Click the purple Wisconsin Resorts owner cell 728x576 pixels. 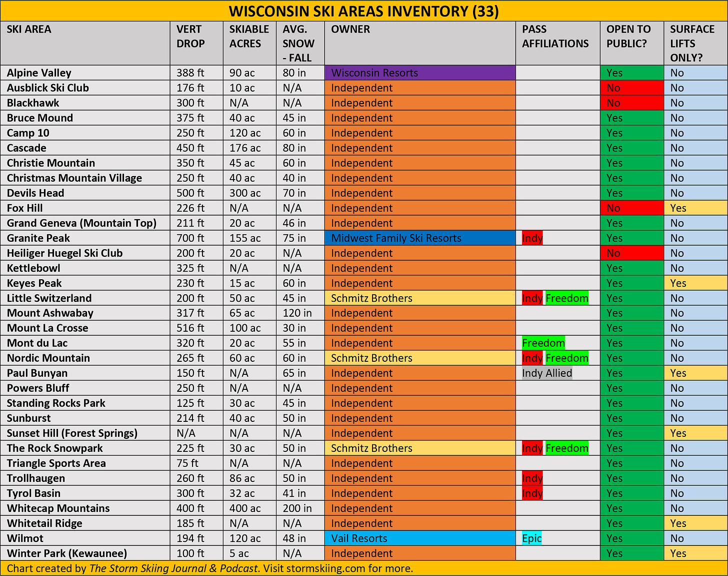tap(420, 73)
